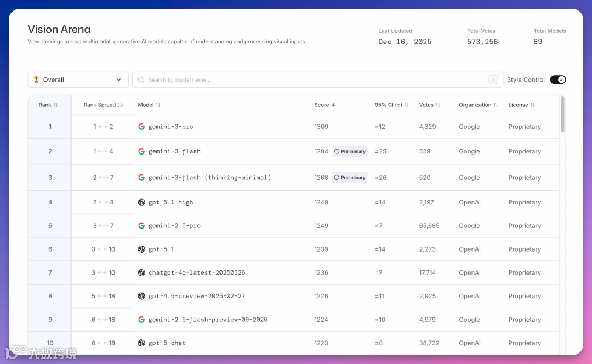Open the gemini-2.5-pro model name
Image resolution: width=592 pixels, height=364 pixels.
pos(174,226)
